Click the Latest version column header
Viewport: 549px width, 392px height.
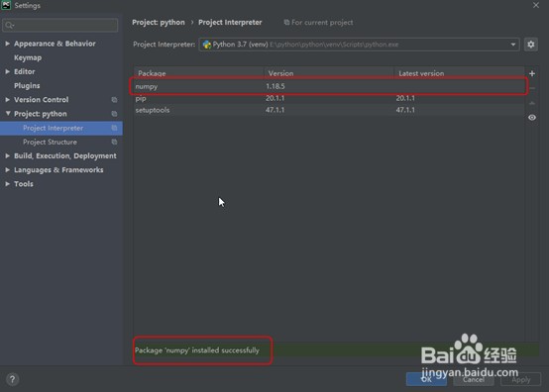pyautogui.click(x=460, y=73)
